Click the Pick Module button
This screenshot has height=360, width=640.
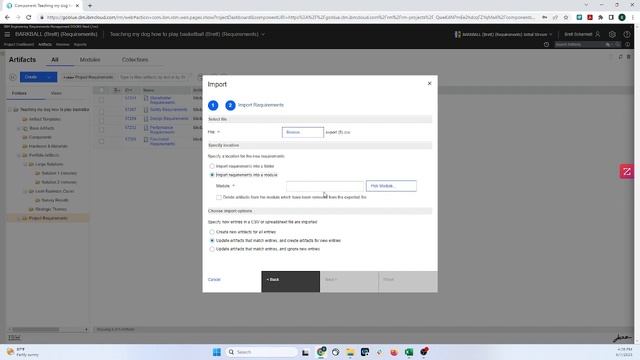click(x=391, y=186)
